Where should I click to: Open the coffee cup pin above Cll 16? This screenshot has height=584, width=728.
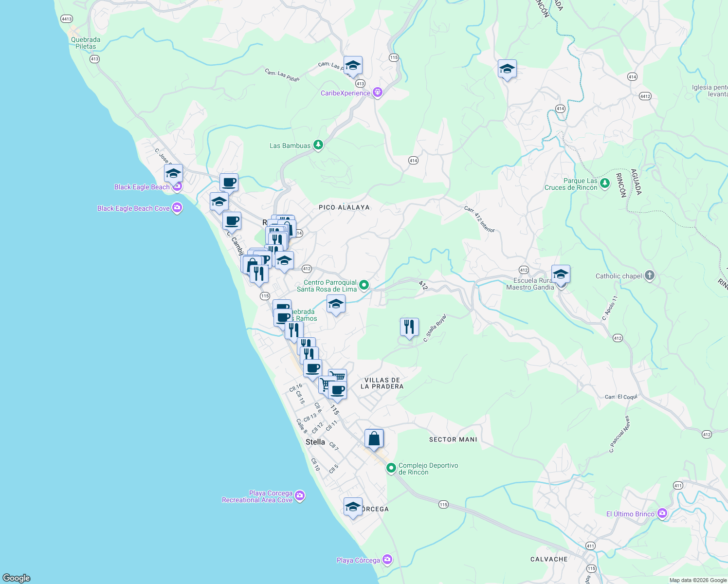312,367
